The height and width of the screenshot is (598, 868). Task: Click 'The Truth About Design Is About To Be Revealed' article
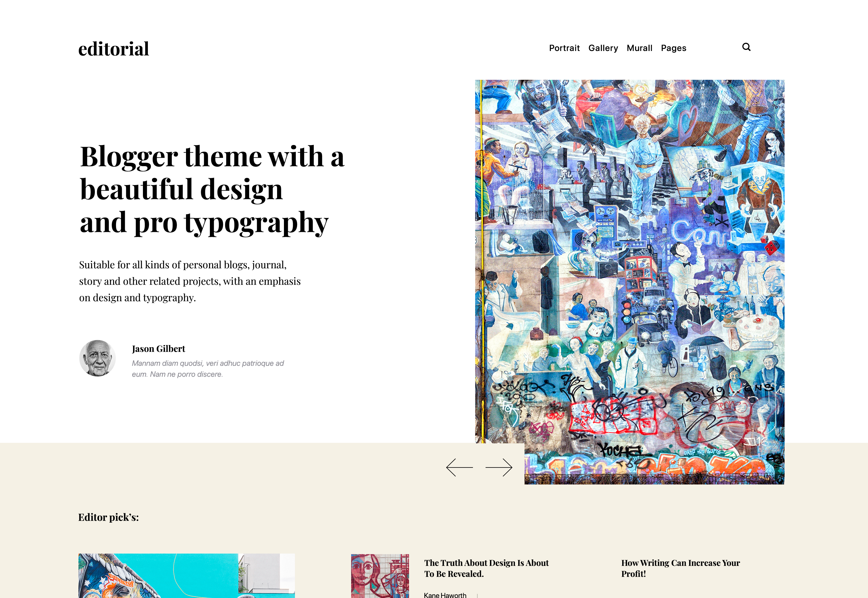pyautogui.click(x=486, y=568)
